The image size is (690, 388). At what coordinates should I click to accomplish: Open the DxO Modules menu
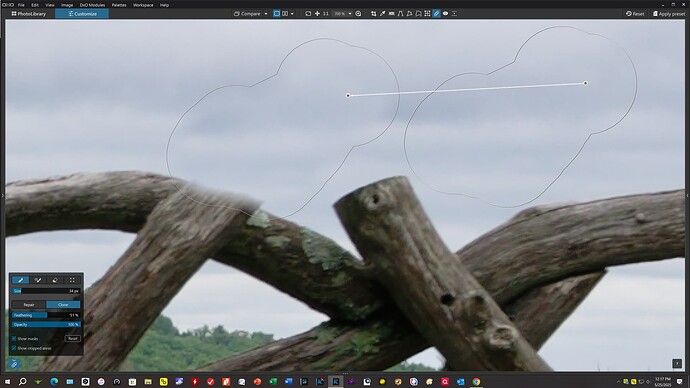(x=92, y=5)
